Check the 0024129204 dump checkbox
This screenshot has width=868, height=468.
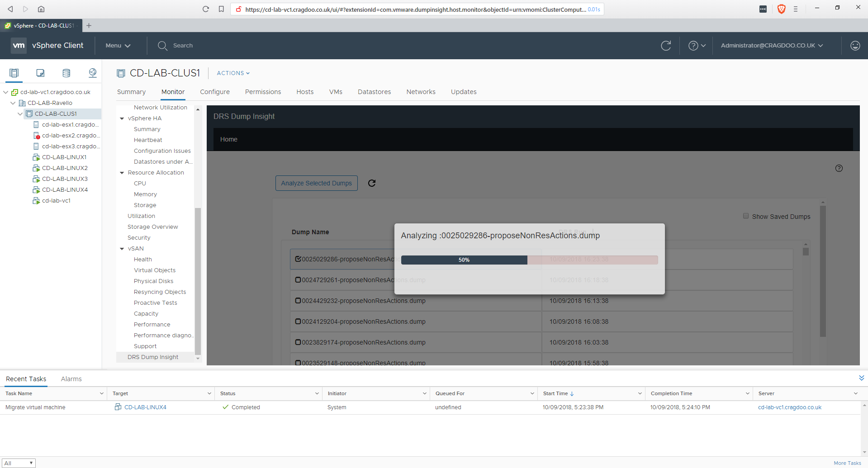tap(298, 321)
